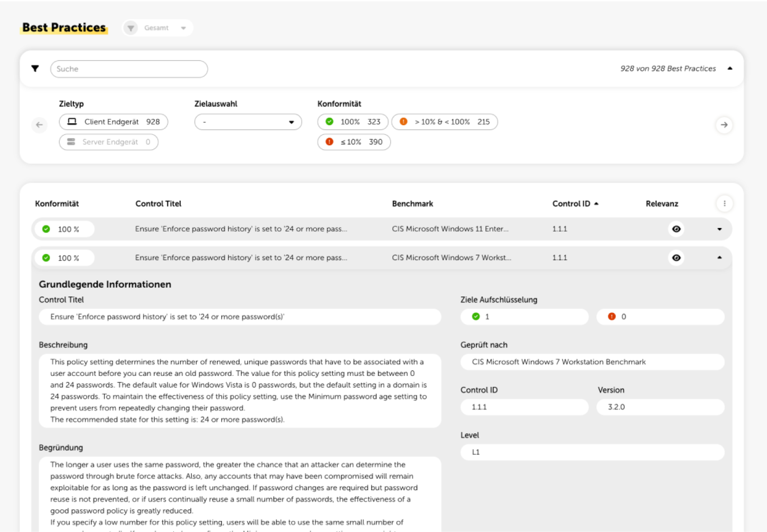This screenshot has height=532, width=767.
Task: Toggle relevance eye for Windows 7 benchmark row
Action: pyautogui.click(x=676, y=258)
